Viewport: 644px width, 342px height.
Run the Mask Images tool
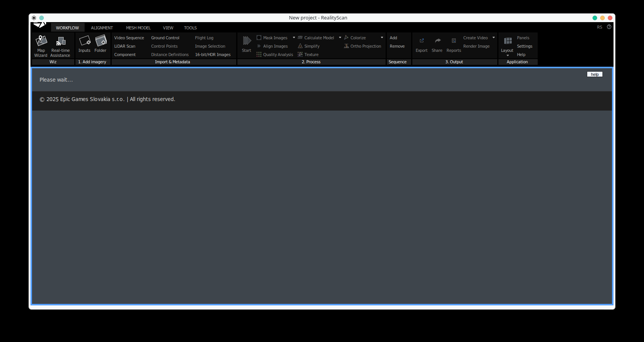(x=272, y=38)
